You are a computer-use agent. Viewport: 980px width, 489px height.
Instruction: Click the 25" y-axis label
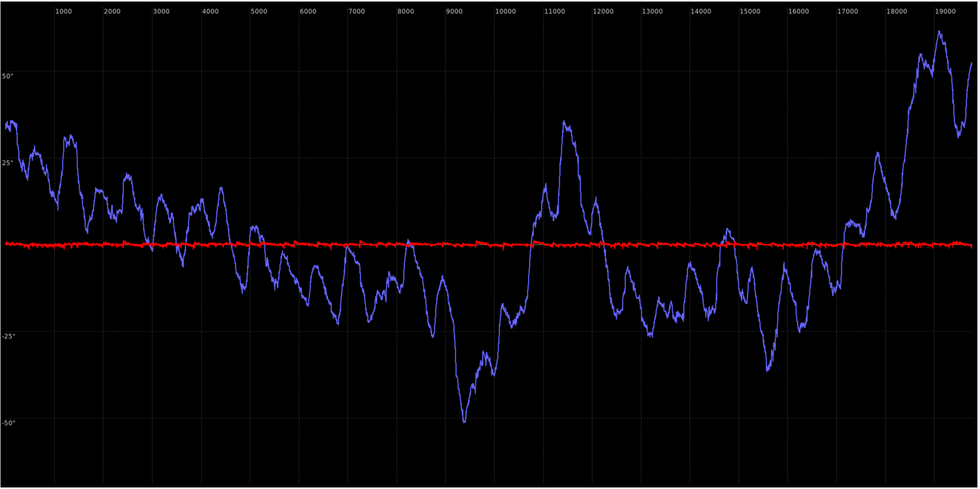(8, 163)
